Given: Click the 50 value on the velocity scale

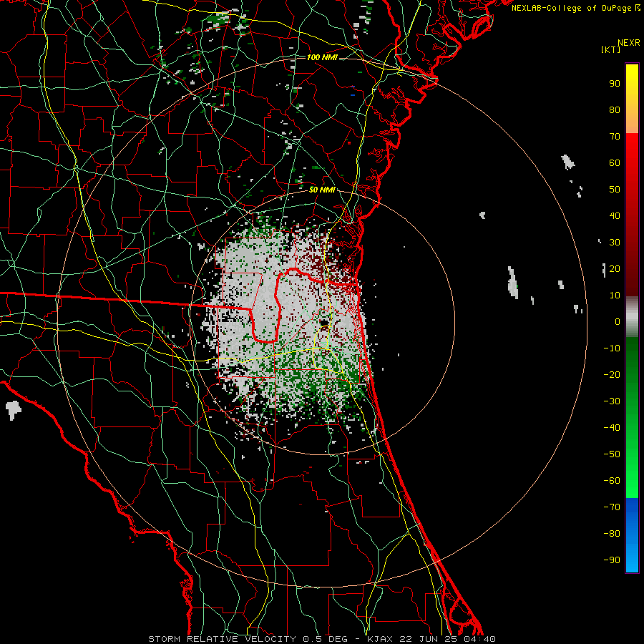Looking at the screenshot, I should (x=615, y=190).
